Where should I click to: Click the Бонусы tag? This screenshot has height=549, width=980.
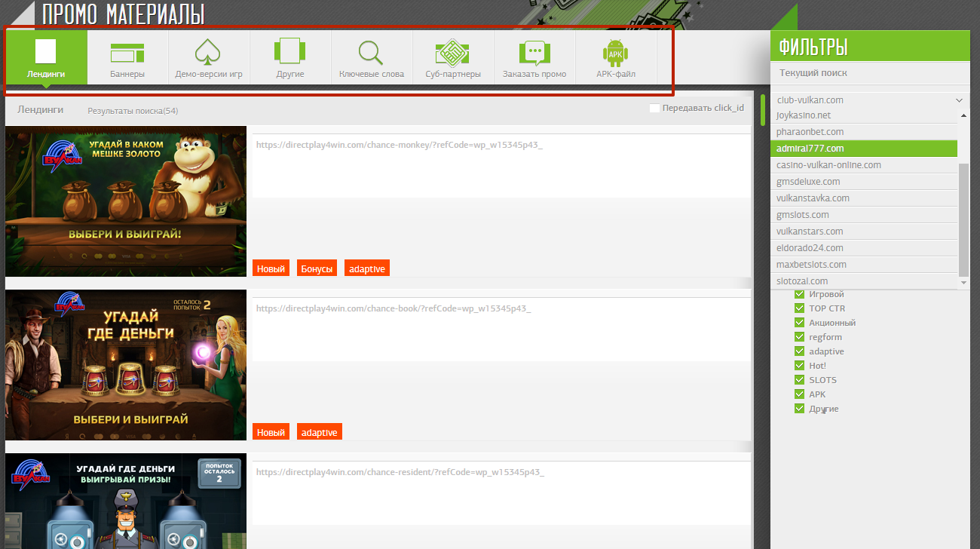coord(317,268)
